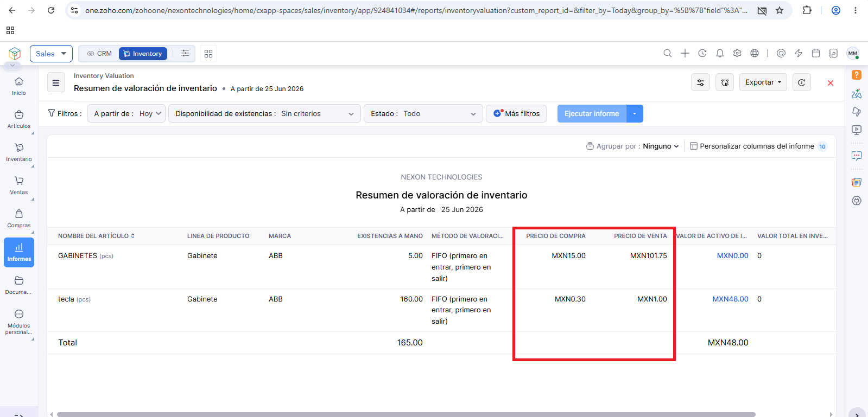The image size is (868, 417).
Task: Click the plus quick-create icon
Action: coord(685,53)
